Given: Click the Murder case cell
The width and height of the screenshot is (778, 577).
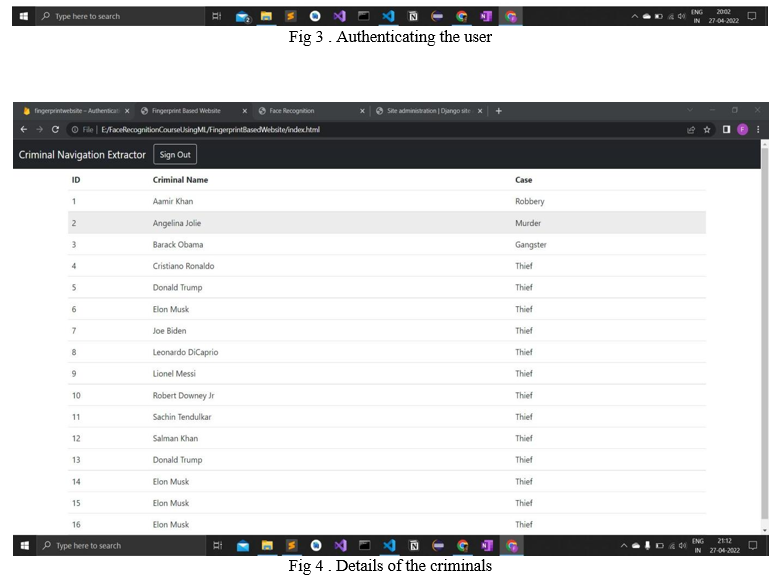Looking at the screenshot, I should coord(528,223).
